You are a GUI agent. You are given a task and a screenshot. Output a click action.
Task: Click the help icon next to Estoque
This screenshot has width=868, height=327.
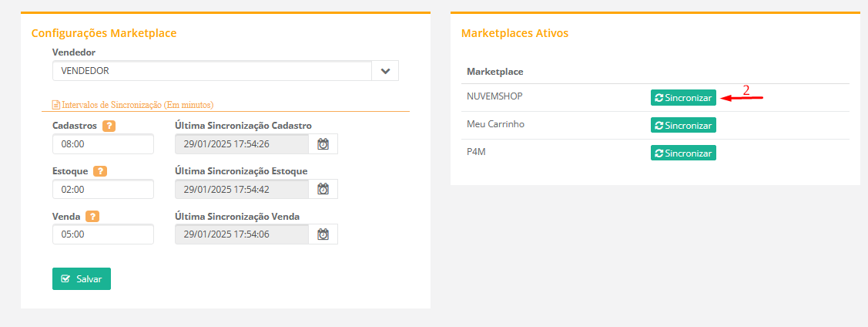(x=100, y=171)
